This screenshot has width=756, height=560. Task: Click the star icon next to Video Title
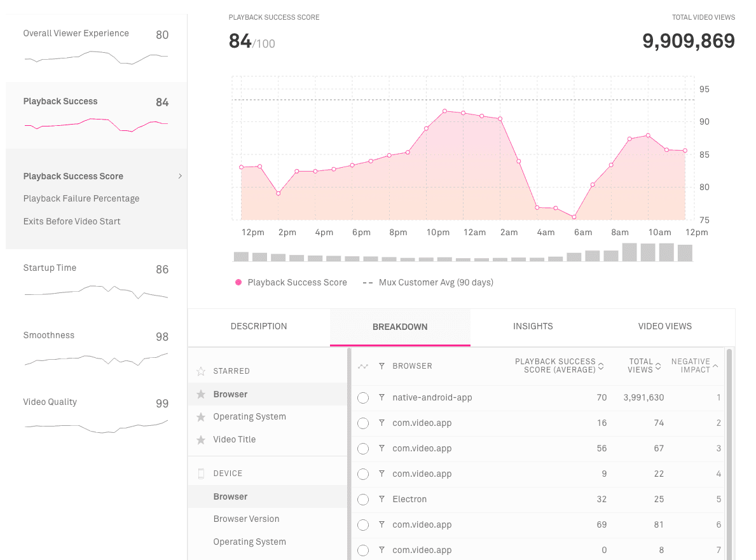tap(201, 440)
